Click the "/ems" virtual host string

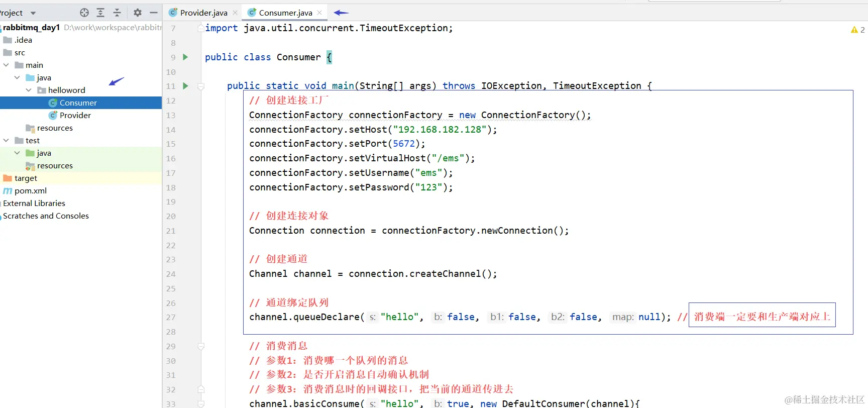pyautogui.click(x=448, y=158)
